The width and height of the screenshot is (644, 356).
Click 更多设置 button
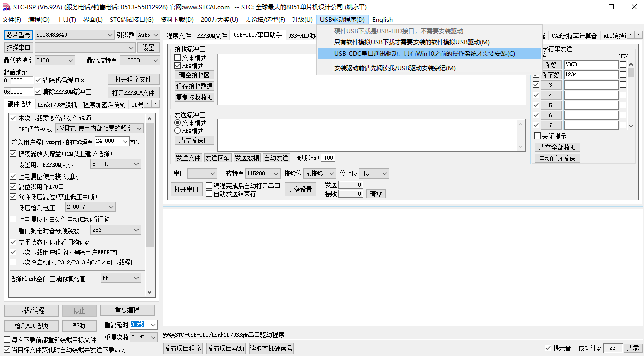pos(300,189)
